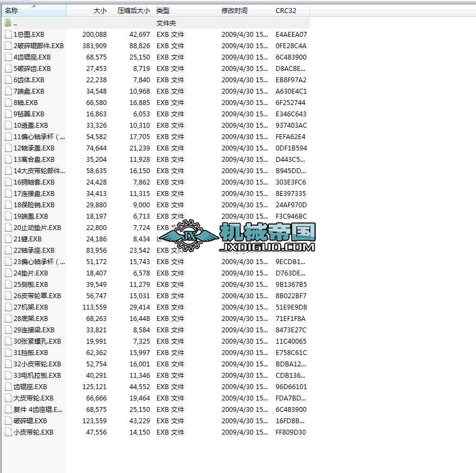Click the 文件夹 type cell of parent folder
This screenshot has width=476, height=473.
coord(166,23)
